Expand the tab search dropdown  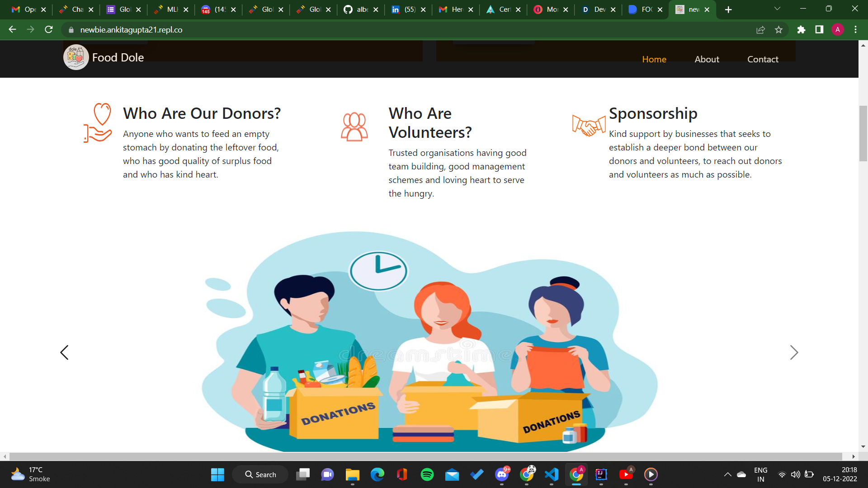pos(777,9)
